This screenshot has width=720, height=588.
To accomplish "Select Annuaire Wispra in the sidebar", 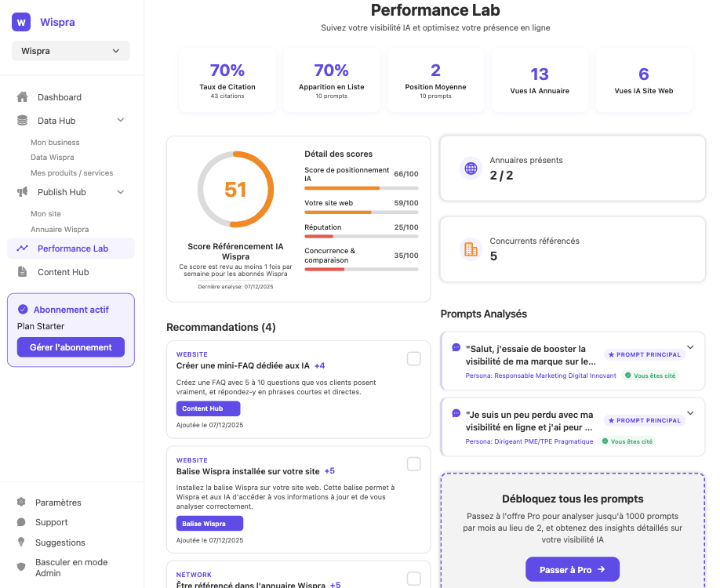I will tap(59, 229).
